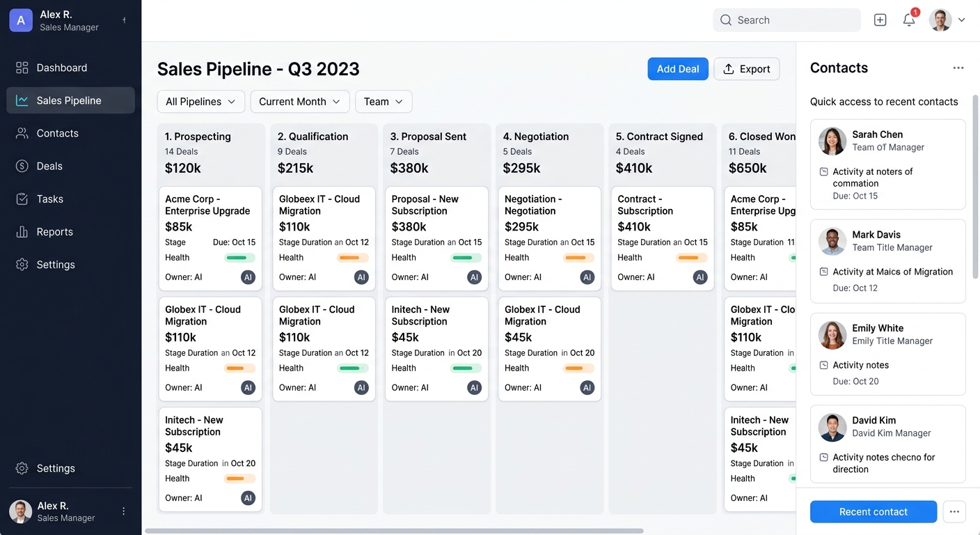Open the Team filter dropdown
The width and height of the screenshot is (980, 535).
(x=384, y=102)
